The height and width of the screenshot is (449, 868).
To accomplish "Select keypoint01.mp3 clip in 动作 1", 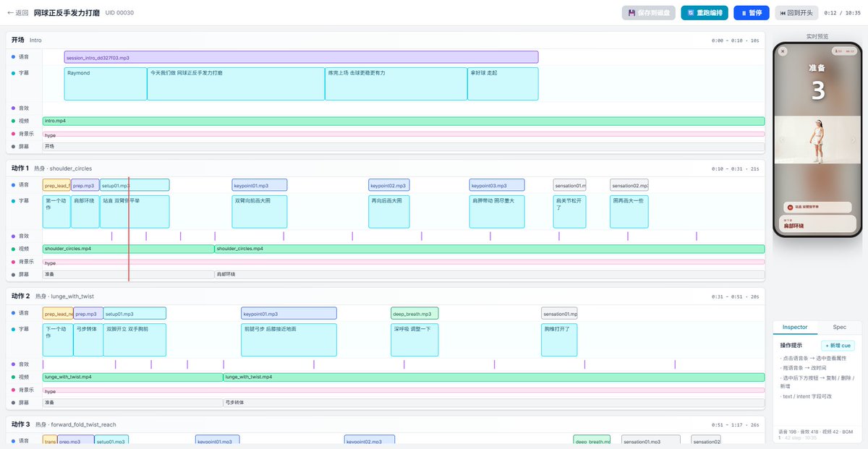I will [260, 185].
